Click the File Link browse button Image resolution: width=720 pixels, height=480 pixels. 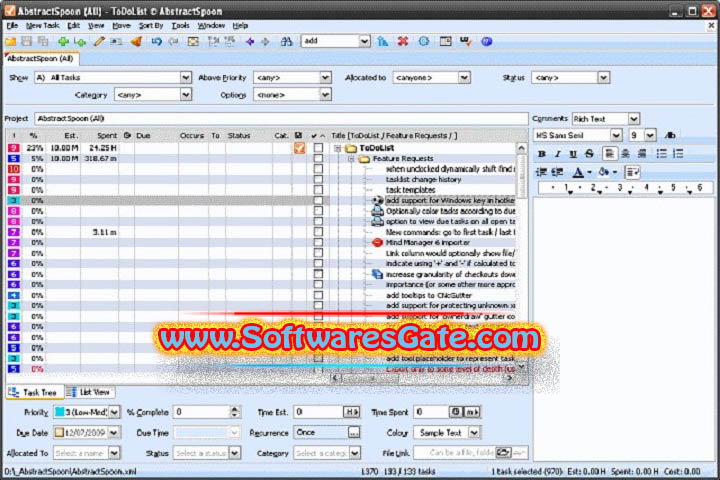(x=503, y=452)
